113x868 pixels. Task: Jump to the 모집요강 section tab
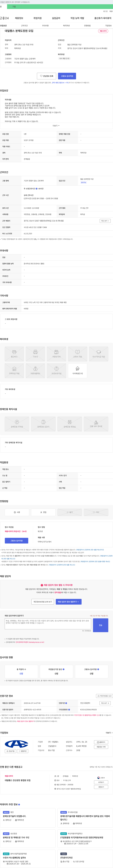[x=3, y=26]
